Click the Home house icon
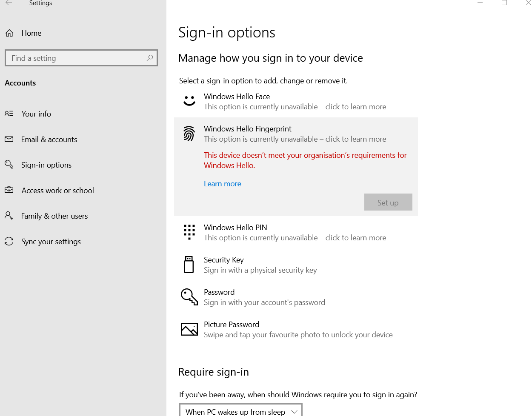Screen dimensions: 532x416 point(9,33)
